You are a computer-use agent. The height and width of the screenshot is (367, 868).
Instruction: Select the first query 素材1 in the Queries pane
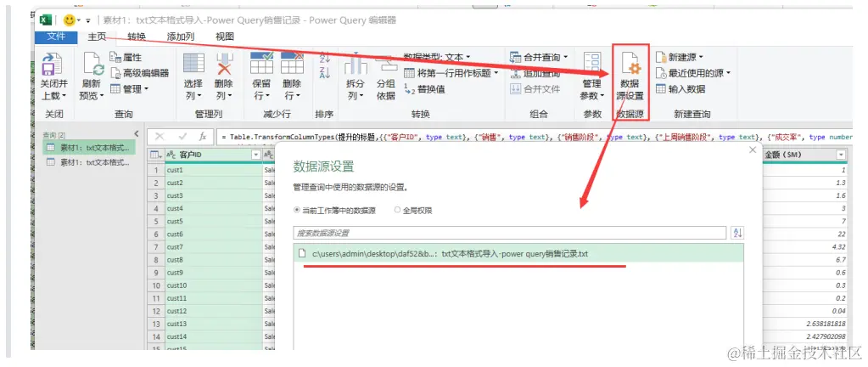coord(89,148)
